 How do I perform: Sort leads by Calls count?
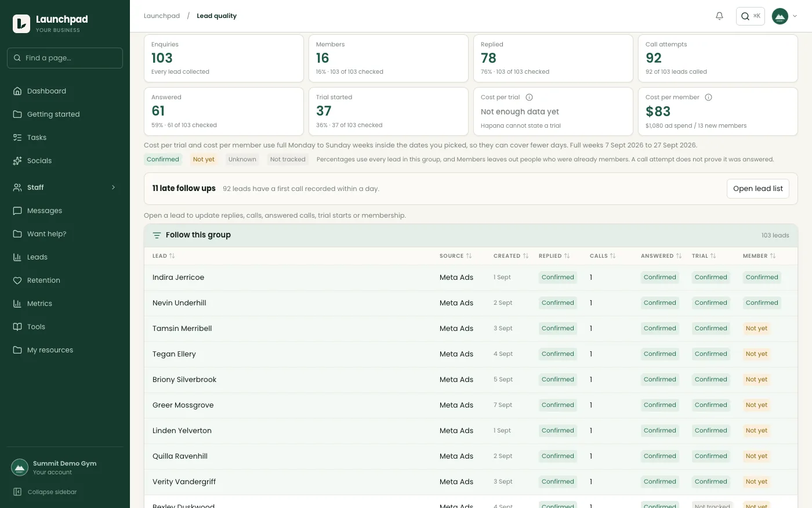[x=603, y=256]
